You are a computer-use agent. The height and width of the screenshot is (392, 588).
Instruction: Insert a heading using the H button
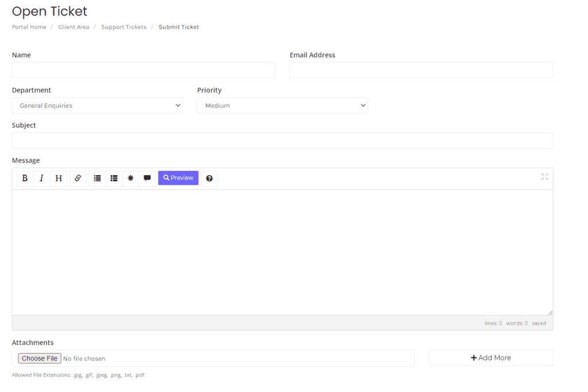59,178
